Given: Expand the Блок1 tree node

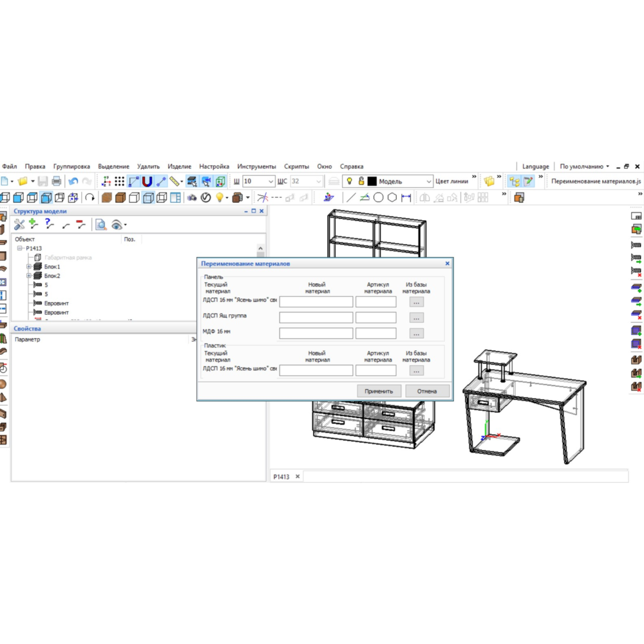Looking at the screenshot, I should click(29, 267).
